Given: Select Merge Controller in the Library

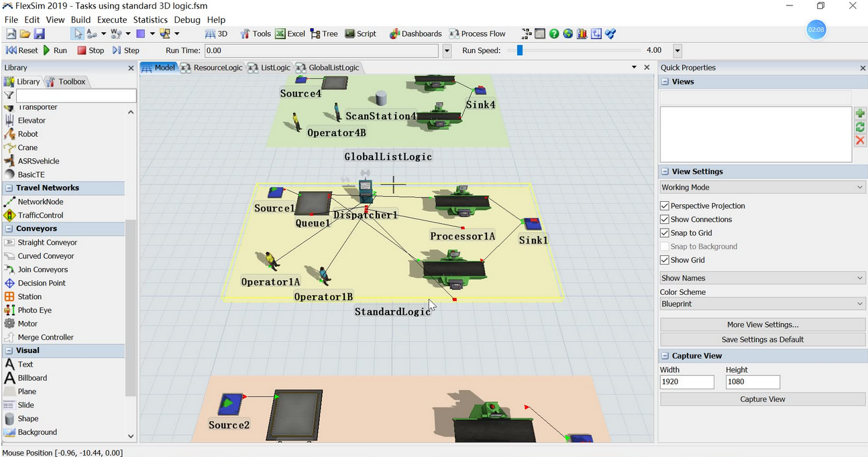Looking at the screenshot, I should pyautogui.click(x=46, y=337).
